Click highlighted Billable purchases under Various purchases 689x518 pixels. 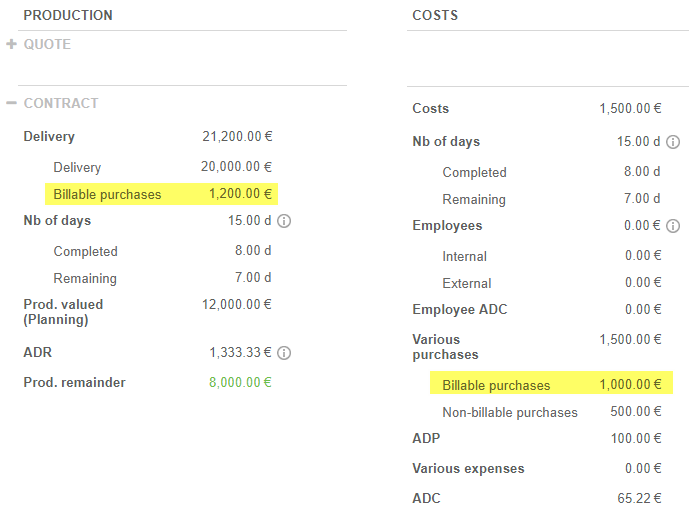(x=496, y=385)
